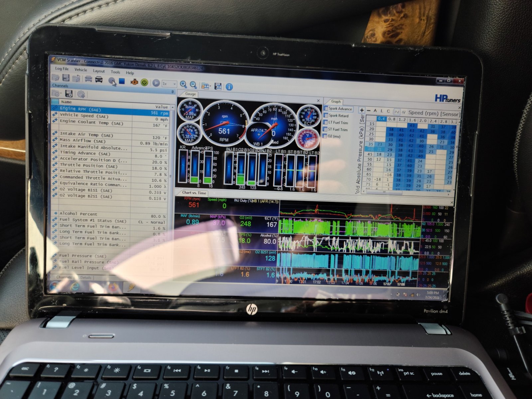This screenshot has height=399, width=532.
Task: Click the 0.4 rpm column header in graph table
Action: tap(381, 118)
